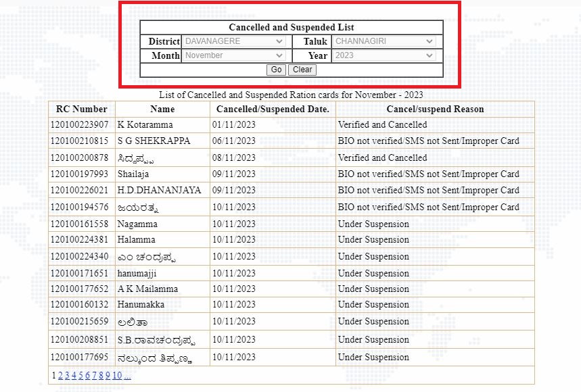This screenshot has height=392, width=581.
Task: Click the name A K Mailamma
Action: [147, 289]
